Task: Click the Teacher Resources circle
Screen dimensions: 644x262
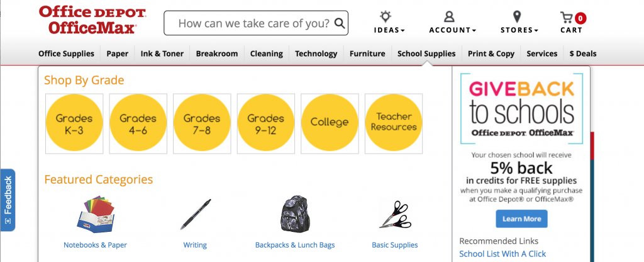Action: click(x=394, y=123)
